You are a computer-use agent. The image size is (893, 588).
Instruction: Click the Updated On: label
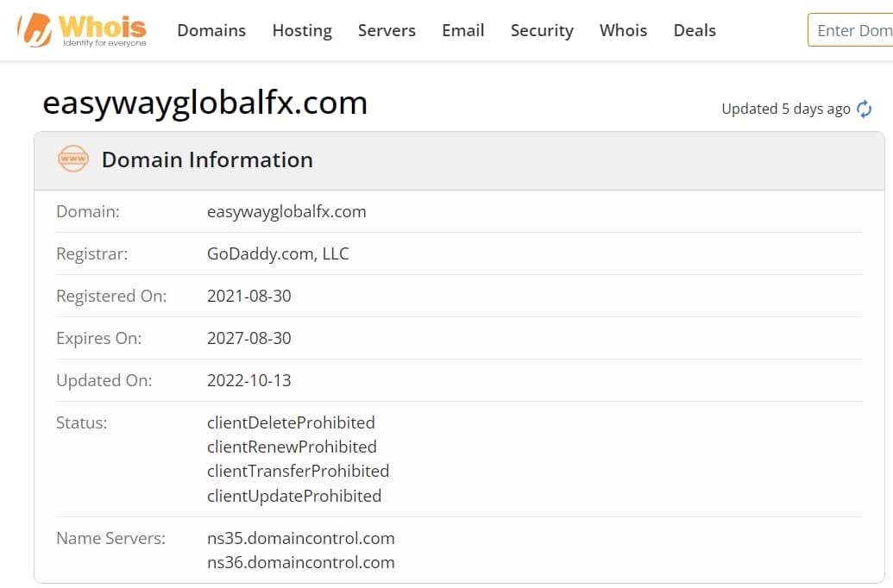tap(104, 380)
